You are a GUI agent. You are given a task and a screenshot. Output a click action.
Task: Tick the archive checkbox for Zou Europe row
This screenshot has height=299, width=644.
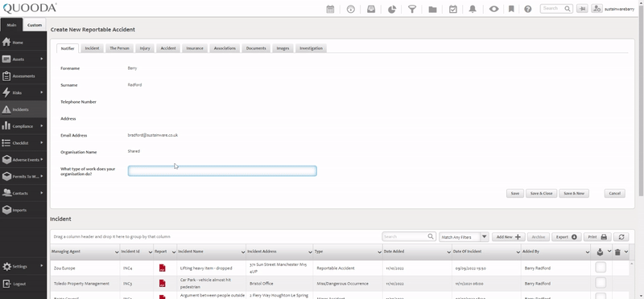[x=601, y=268]
